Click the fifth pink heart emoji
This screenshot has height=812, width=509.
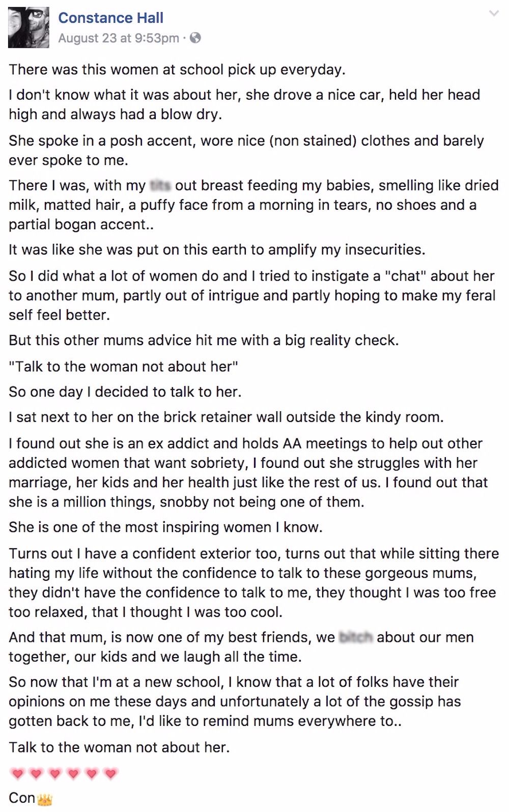[x=92, y=774]
